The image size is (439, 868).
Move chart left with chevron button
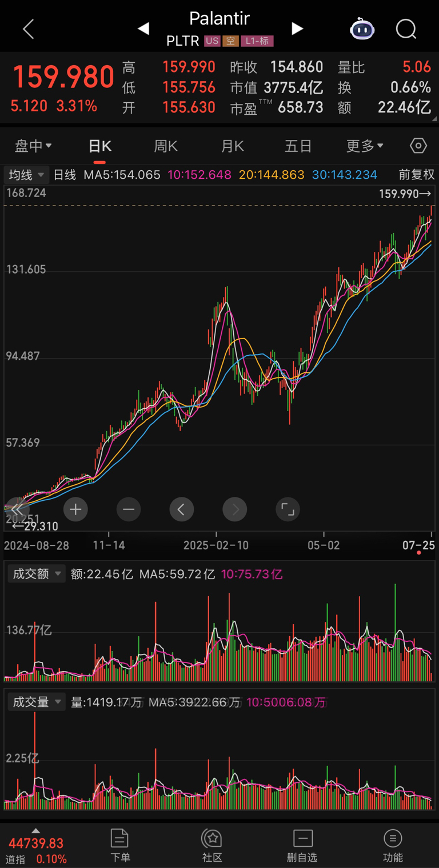pyautogui.click(x=182, y=509)
